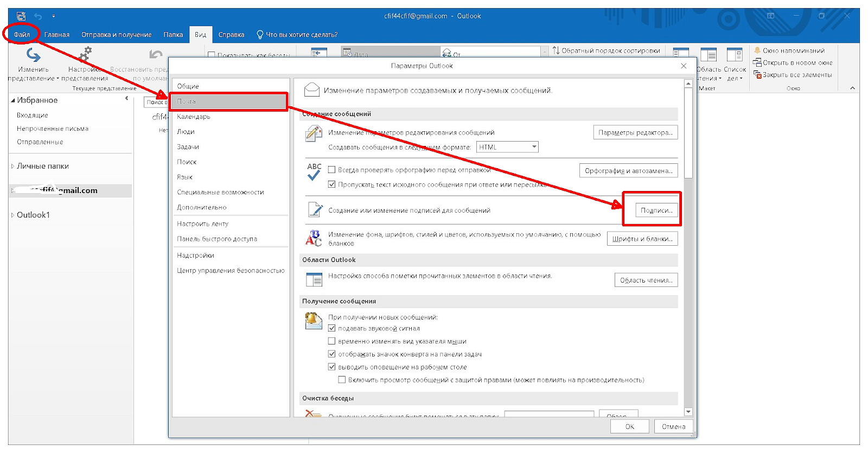Open the Входящие folder

32,115
